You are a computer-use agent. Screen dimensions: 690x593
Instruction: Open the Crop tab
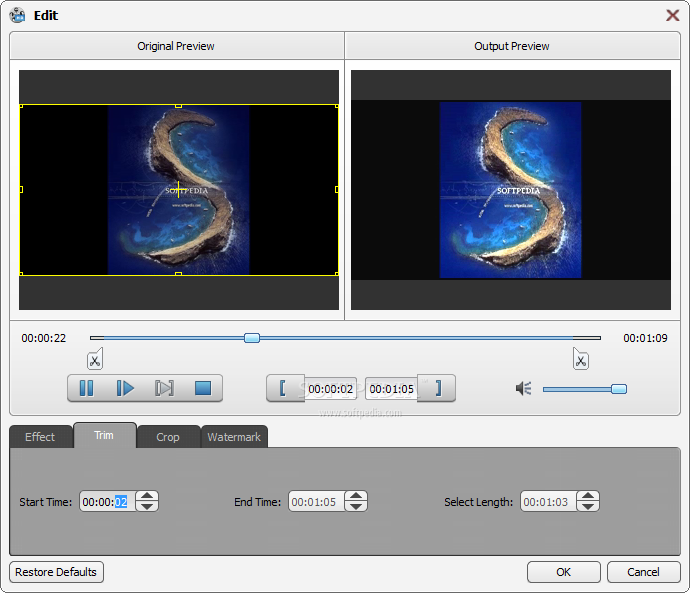pyautogui.click(x=168, y=437)
